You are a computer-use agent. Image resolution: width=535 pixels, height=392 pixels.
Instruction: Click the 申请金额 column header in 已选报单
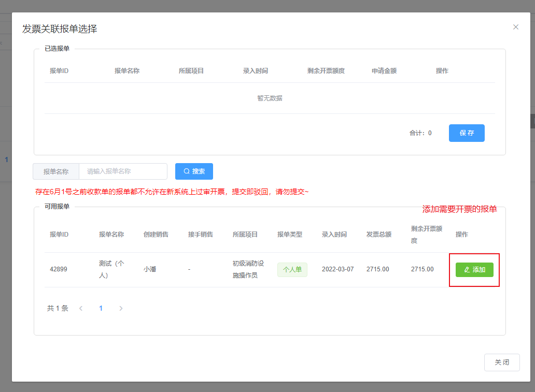384,71
